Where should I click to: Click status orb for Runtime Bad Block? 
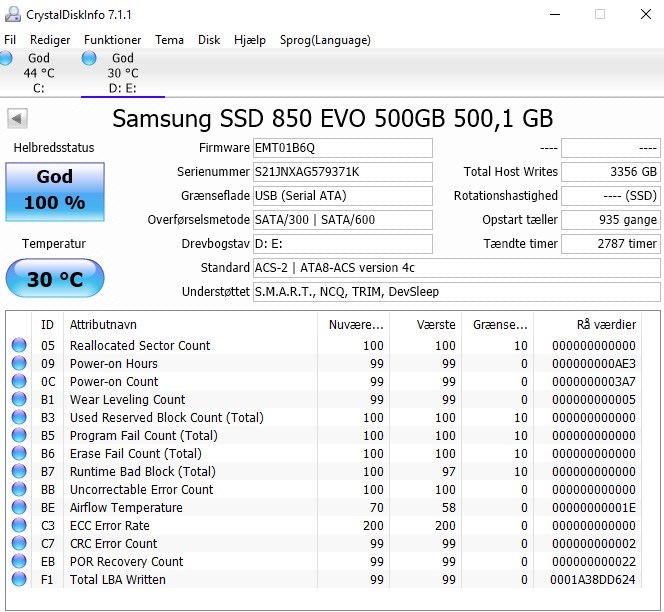pos(19,471)
